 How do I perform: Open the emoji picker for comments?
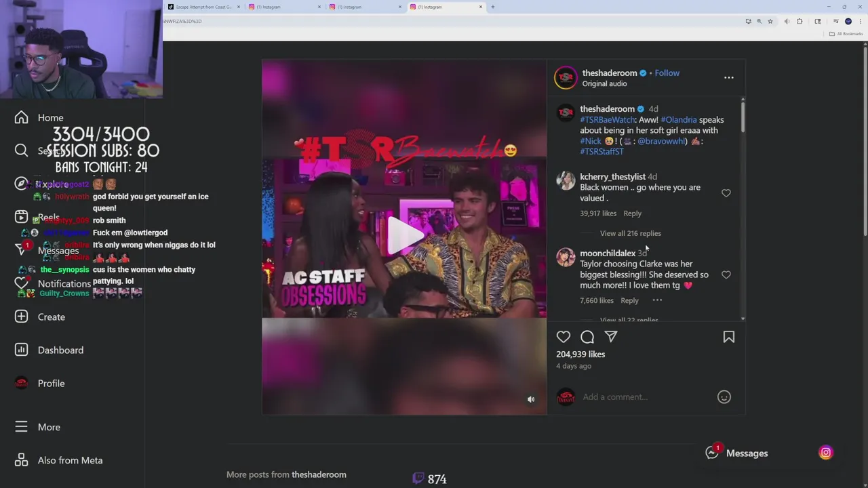coord(724,397)
